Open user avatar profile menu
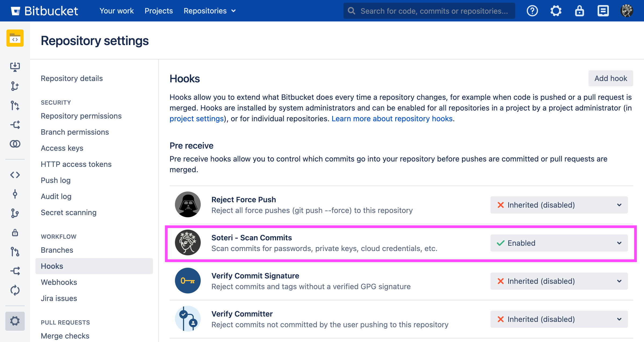Viewport: 644px width, 342px height. click(x=627, y=11)
